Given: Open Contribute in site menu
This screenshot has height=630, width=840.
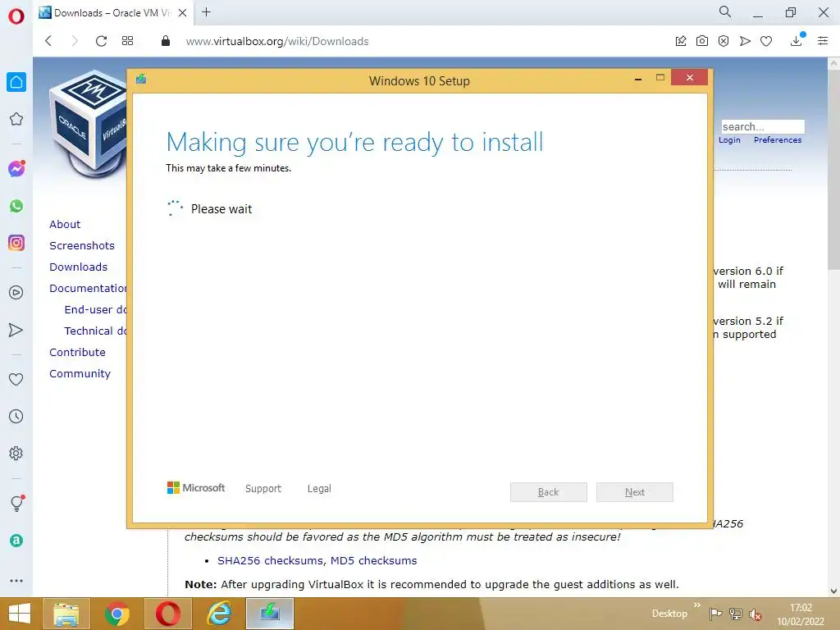Looking at the screenshot, I should tap(77, 353).
